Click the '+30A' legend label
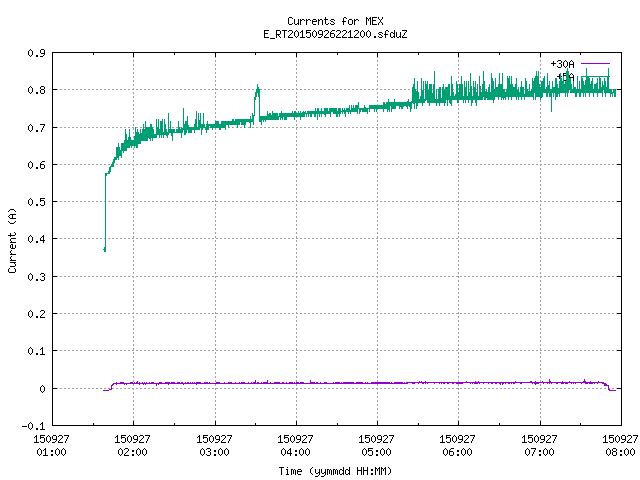 click(x=562, y=64)
